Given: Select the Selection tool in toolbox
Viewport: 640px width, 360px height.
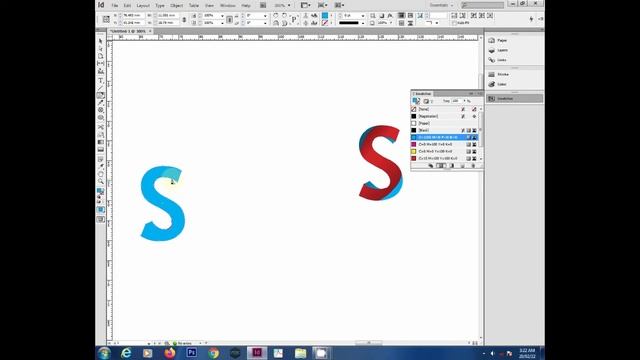Looking at the screenshot, I should pyautogui.click(x=100, y=41).
